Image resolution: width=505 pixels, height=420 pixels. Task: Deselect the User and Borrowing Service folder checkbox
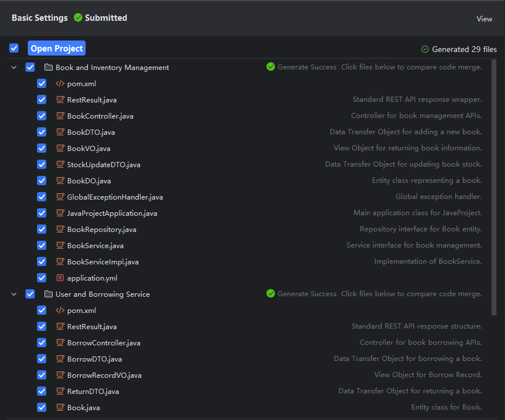(30, 294)
